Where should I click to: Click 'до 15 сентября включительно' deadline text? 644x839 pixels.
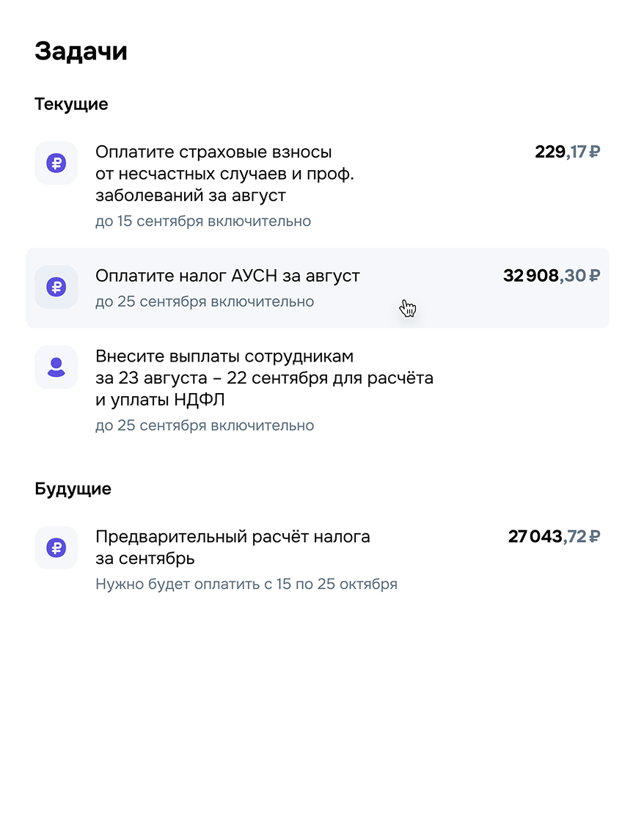click(203, 221)
